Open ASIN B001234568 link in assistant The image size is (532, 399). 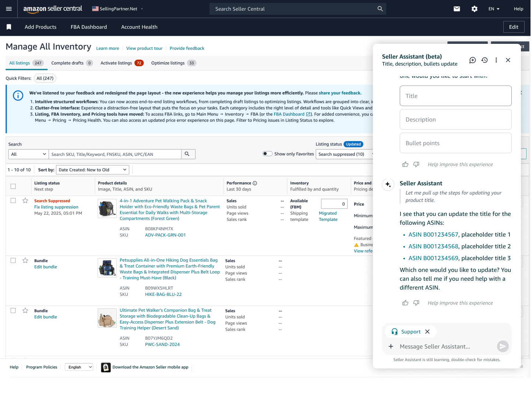click(x=433, y=246)
